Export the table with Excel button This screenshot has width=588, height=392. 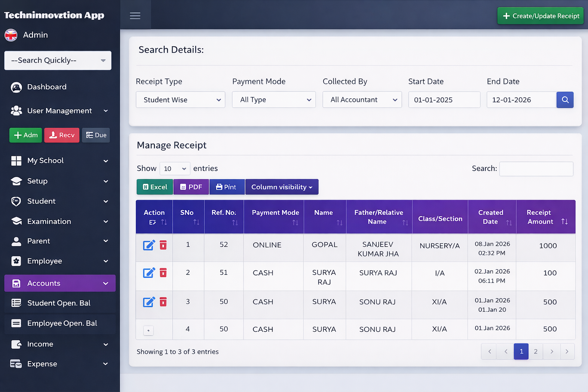(x=155, y=187)
